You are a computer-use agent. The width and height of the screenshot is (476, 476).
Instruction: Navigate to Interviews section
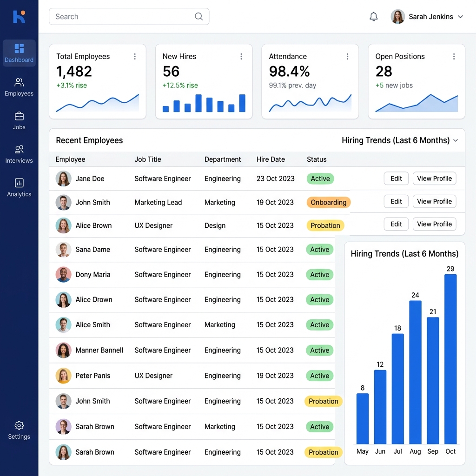[x=19, y=154]
